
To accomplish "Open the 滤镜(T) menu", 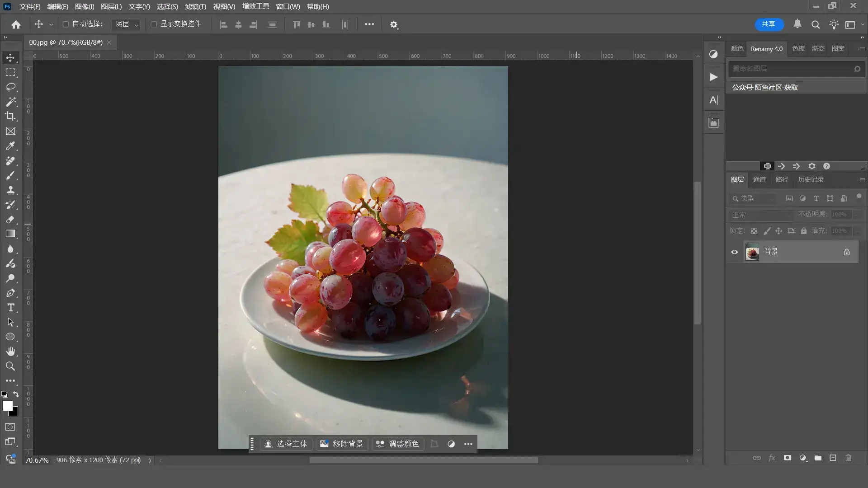I will pyautogui.click(x=195, y=7).
